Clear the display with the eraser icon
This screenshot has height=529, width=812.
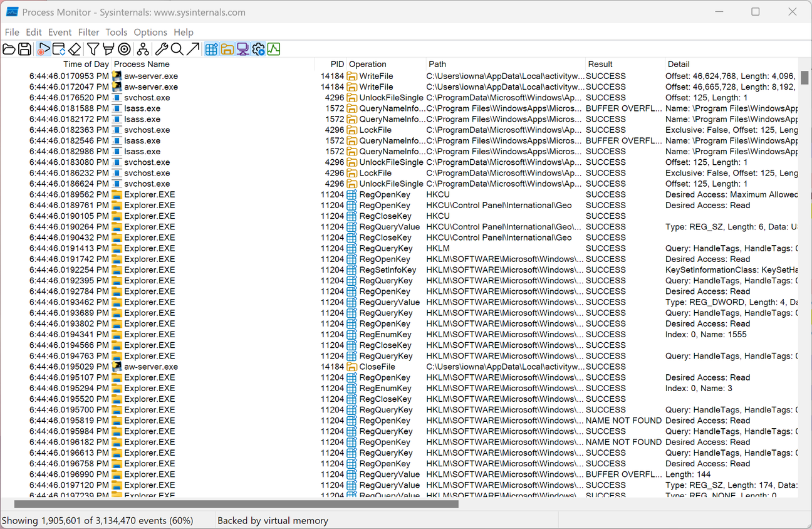tap(75, 49)
